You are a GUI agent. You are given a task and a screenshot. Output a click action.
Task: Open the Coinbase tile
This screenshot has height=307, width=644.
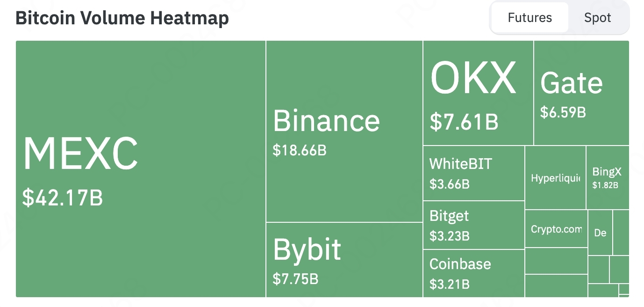[x=473, y=273]
